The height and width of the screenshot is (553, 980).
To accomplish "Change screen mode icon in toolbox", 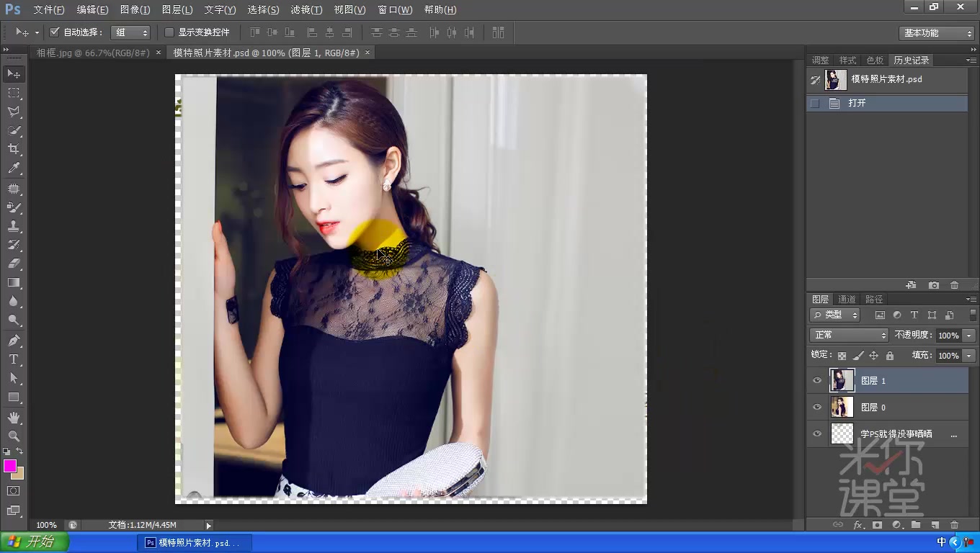I will [13, 511].
